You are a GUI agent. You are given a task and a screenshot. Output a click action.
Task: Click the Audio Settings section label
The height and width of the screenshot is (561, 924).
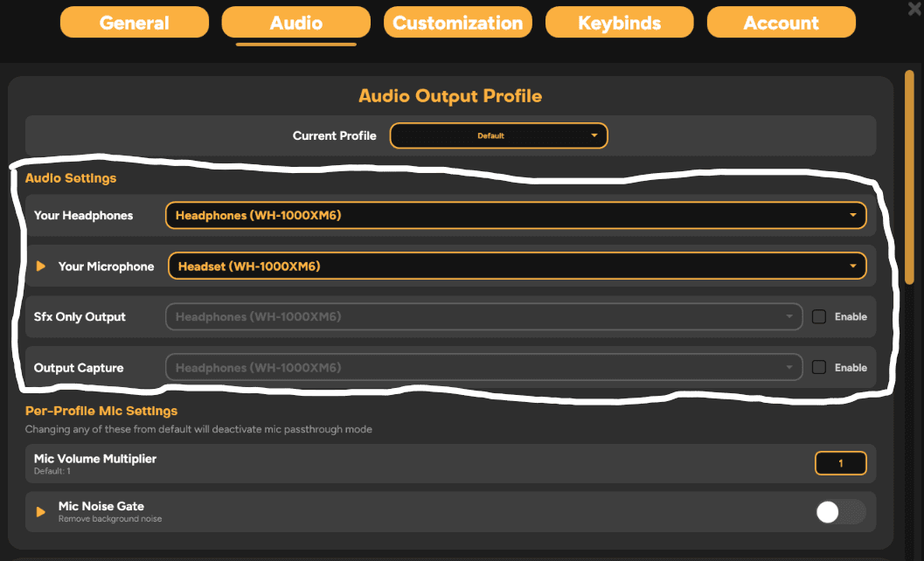(x=71, y=178)
